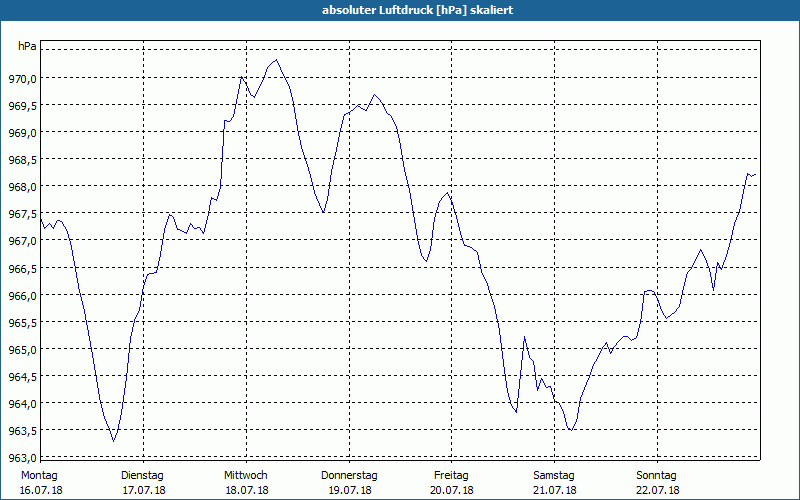Click the date 17.07.18
This screenshot has width=800, height=500.
coord(144,490)
